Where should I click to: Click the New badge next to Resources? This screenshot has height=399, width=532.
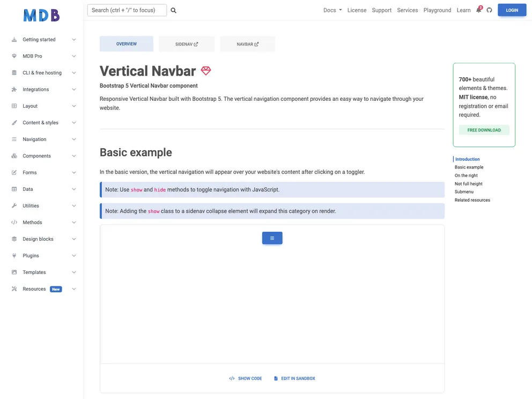click(x=56, y=289)
